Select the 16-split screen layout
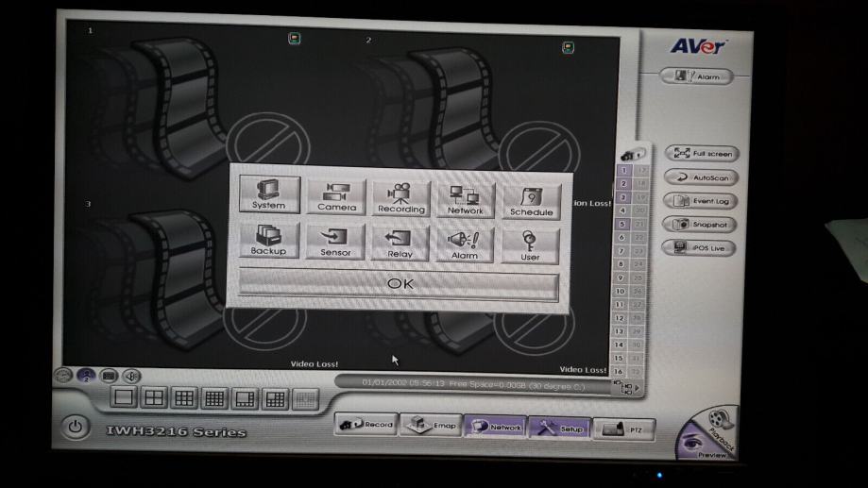 pos(214,398)
